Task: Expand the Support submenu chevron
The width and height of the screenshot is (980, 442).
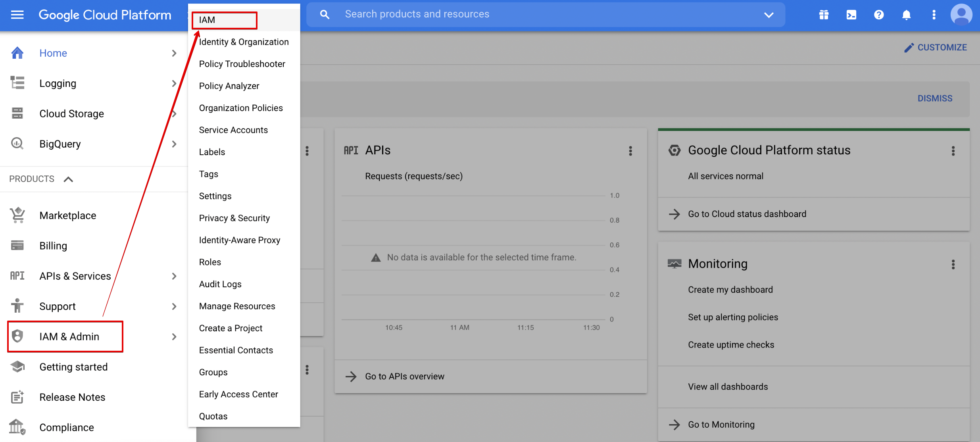Action: click(174, 306)
